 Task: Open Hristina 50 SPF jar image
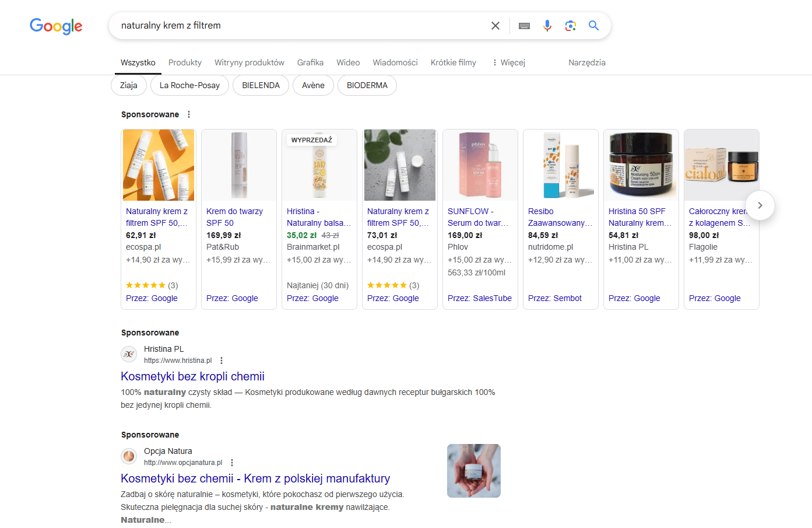[x=641, y=165]
